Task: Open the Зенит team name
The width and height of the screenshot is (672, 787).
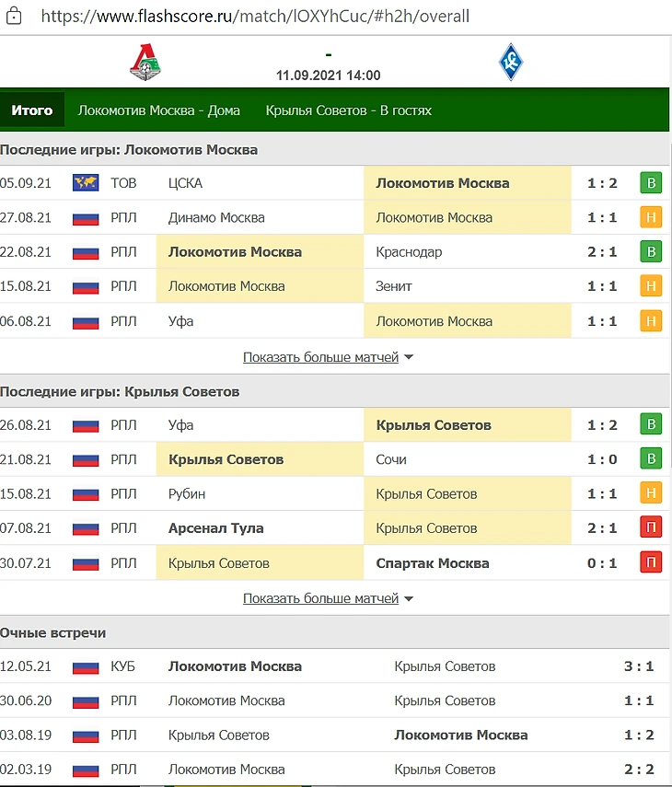Action: coord(394,286)
